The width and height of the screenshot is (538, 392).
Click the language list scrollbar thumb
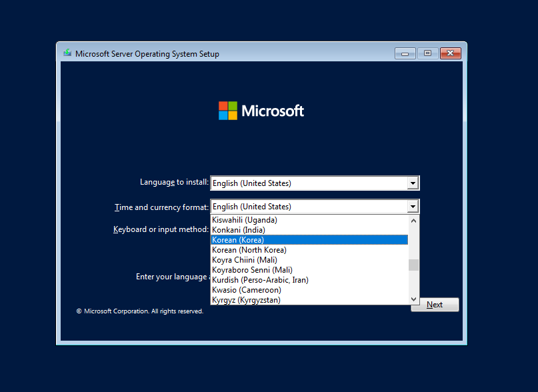click(x=413, y=265)
